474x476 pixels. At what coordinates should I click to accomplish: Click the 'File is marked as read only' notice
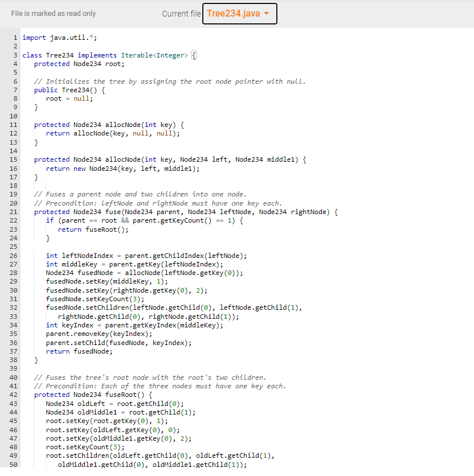(53, 13)
